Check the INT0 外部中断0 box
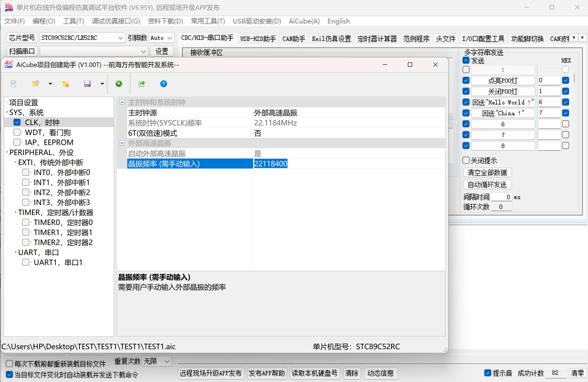 click(26, 172)
